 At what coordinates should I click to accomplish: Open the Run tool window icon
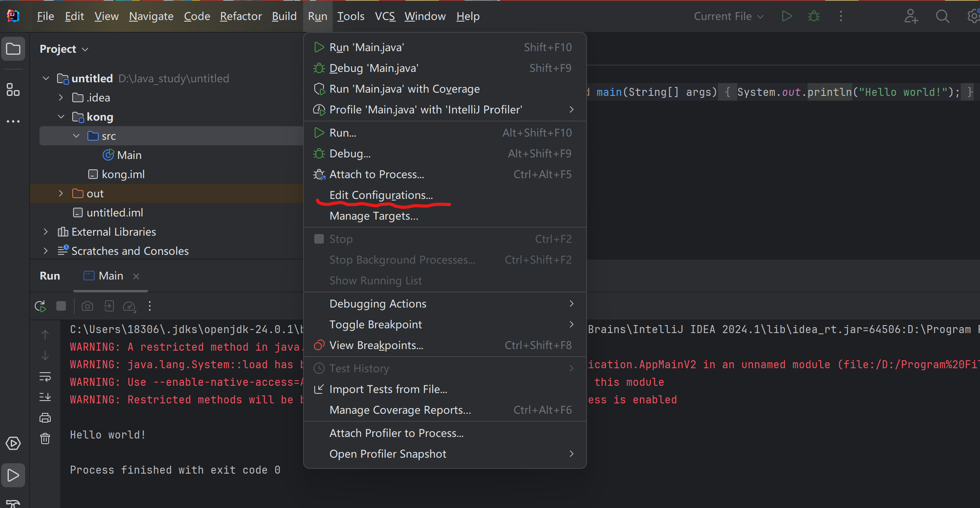13,475
